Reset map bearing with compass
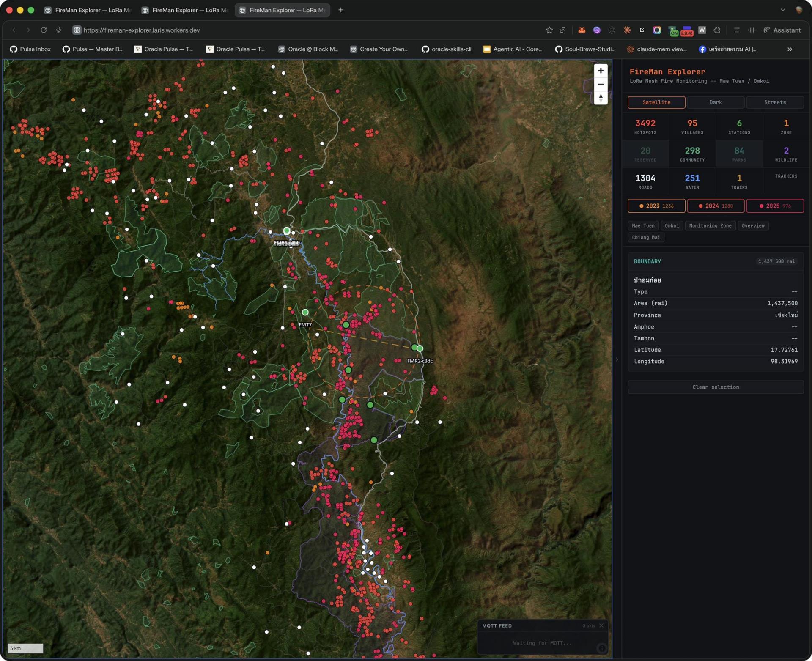The image size is (812, 661). coord(601,98)
